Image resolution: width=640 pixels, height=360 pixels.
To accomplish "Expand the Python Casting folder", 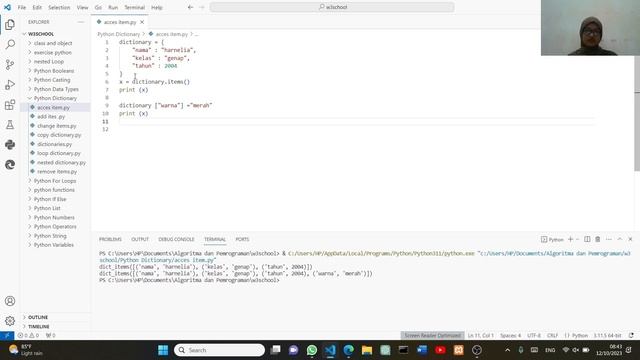I will [x=52, y=80].
